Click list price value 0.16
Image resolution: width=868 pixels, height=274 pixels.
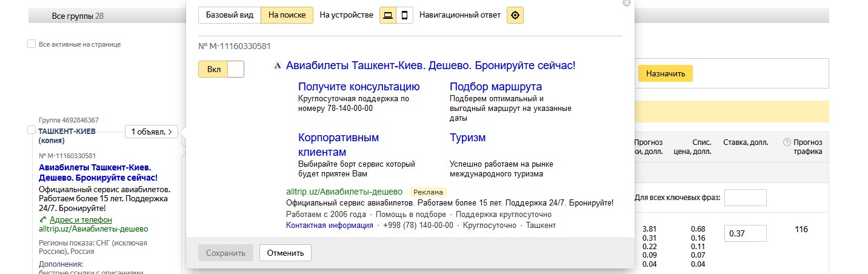[x=698, y=238]
